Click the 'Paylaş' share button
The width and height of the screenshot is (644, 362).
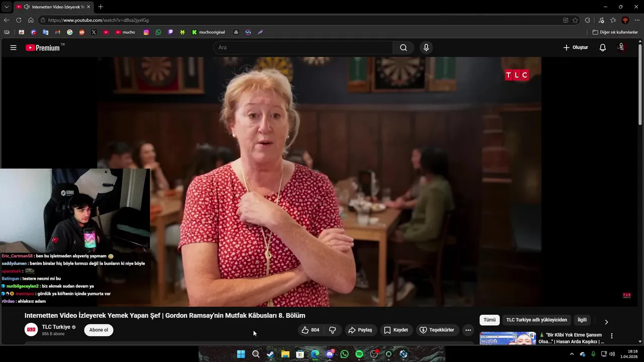coord(361,330)
